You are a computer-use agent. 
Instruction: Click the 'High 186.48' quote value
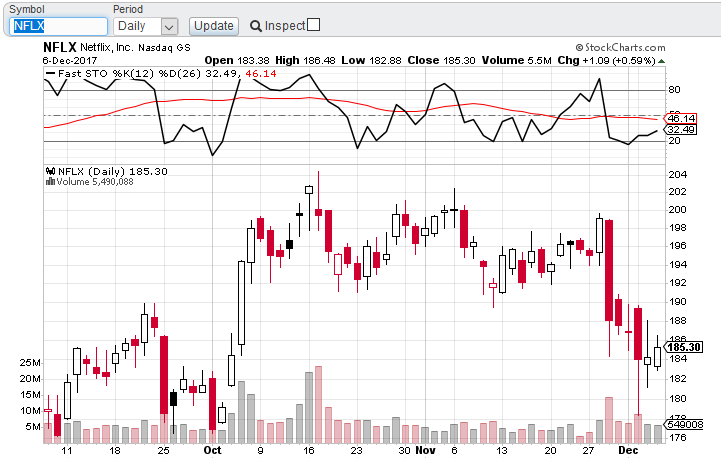click(x=305, y=60)
